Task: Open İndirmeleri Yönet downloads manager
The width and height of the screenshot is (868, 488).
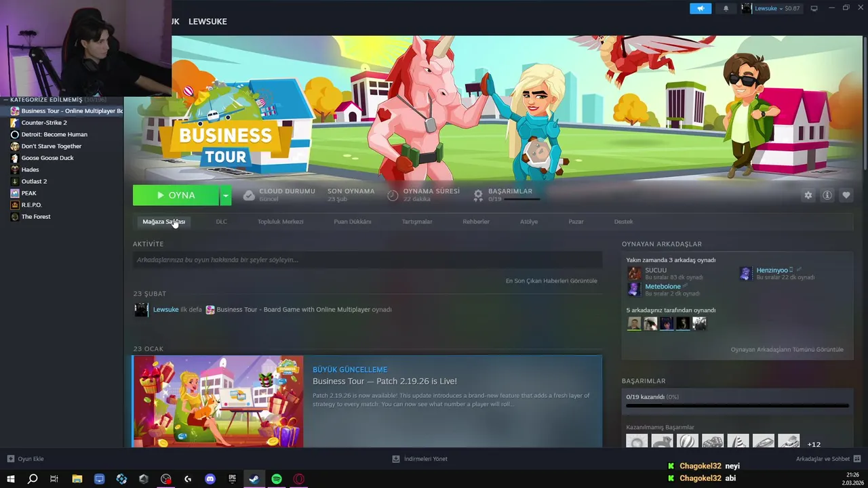Action: click(420, 459)
